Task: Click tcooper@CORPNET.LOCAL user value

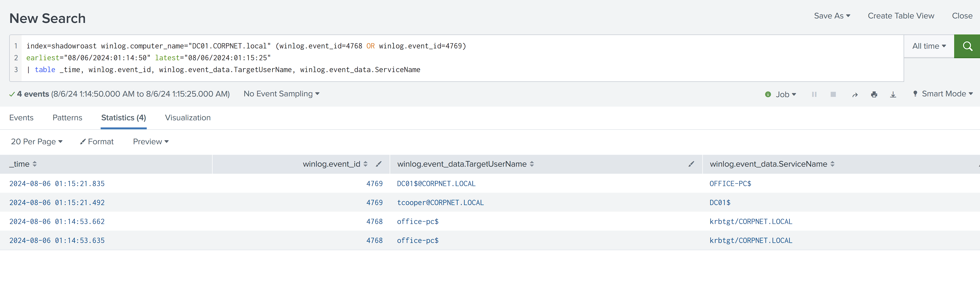Action: click(440, 203)
